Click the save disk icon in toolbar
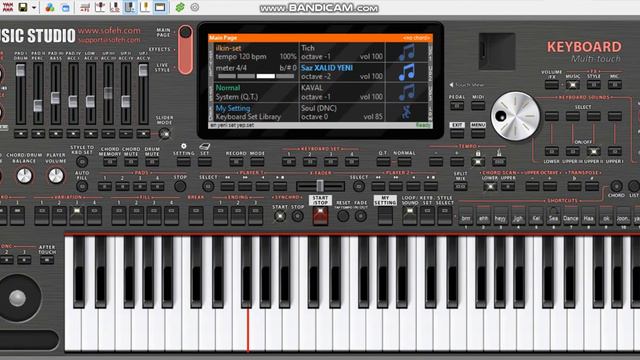Image resolution: width=640 pixels, height=360 pixels. [22, 7]
